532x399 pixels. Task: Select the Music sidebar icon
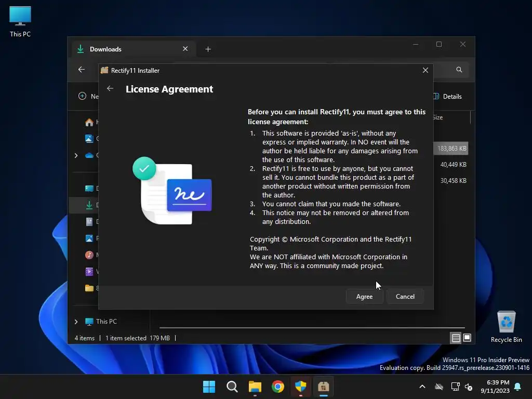[x=89, y=255]
